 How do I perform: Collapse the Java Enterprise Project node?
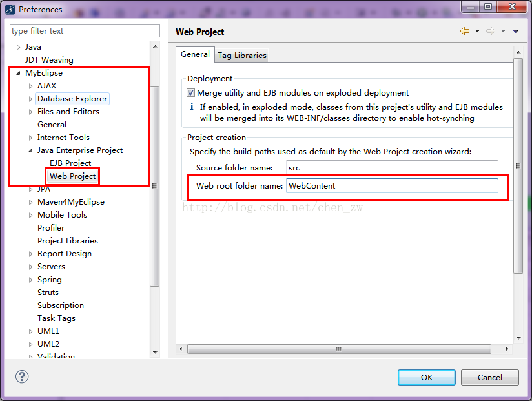click(30, 150)
